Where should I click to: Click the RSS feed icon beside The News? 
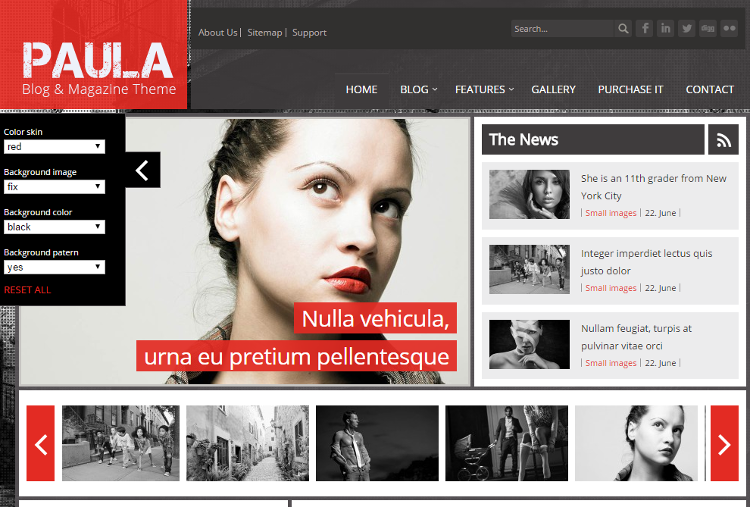(723, 140)
